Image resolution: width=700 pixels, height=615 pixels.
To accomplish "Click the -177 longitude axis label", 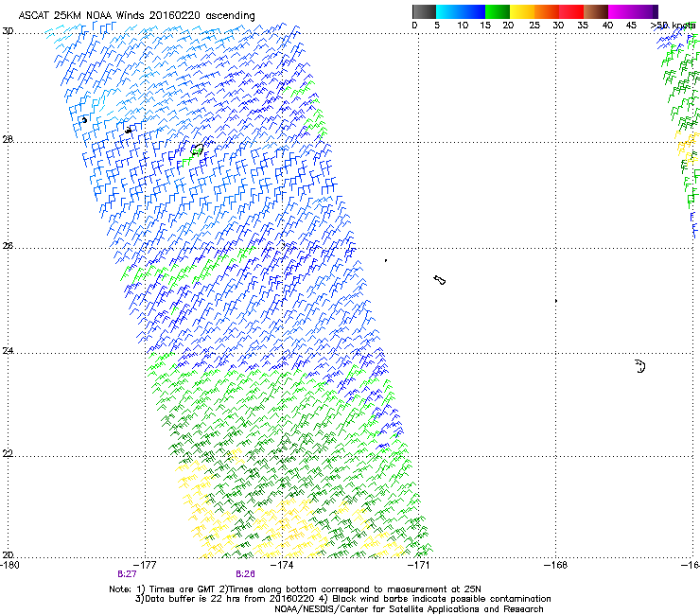I will [145, 565].
